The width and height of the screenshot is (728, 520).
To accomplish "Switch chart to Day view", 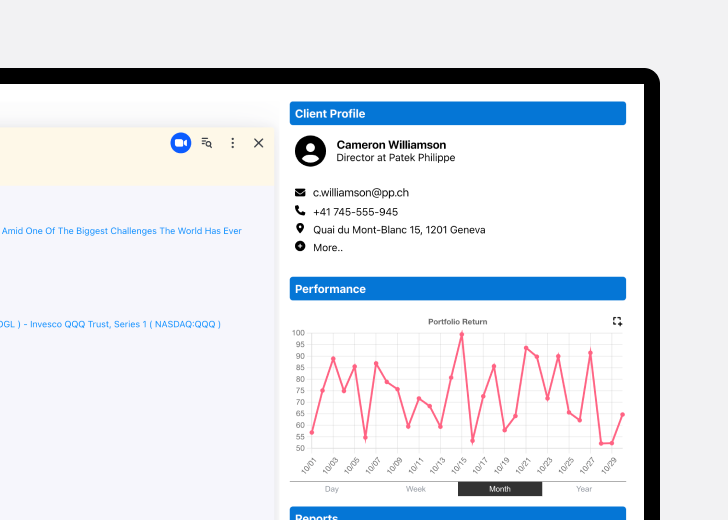I will click(x=332, y=489).
